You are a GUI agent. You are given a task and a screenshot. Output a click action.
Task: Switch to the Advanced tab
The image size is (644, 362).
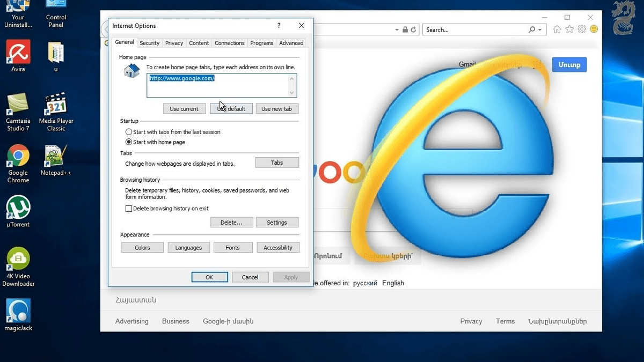click(291, 43)
